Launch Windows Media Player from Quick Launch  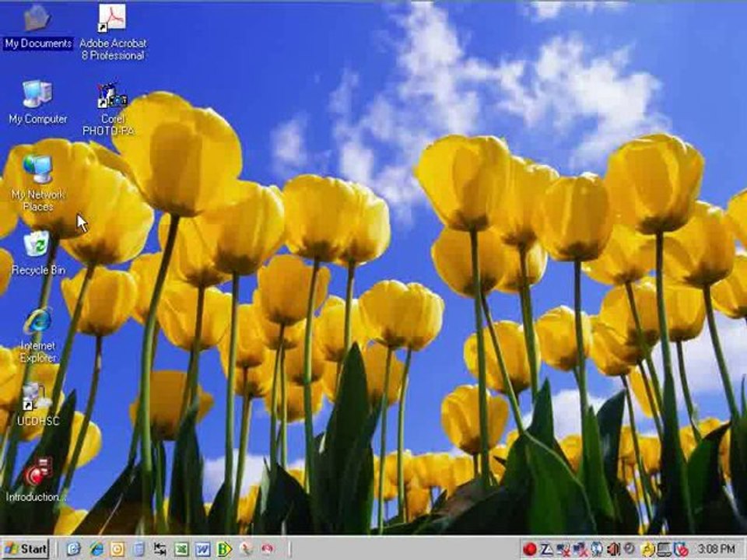(x=117, y=549)
